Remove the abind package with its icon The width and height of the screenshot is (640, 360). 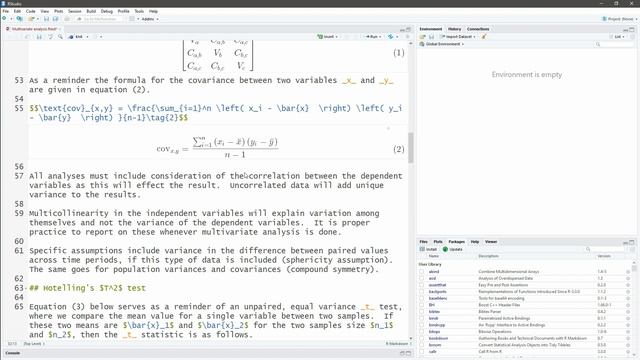tap(628, 272)
